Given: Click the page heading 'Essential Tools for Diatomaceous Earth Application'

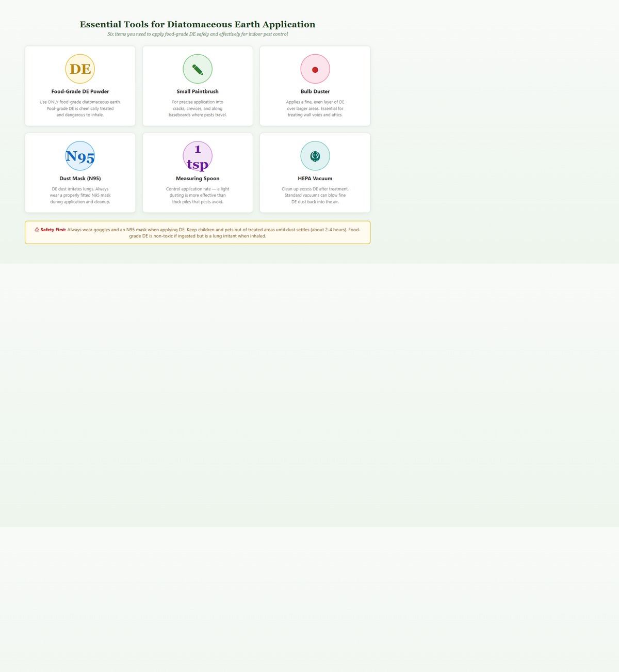Looking at the screenshot, I should [x=198, y=24].
